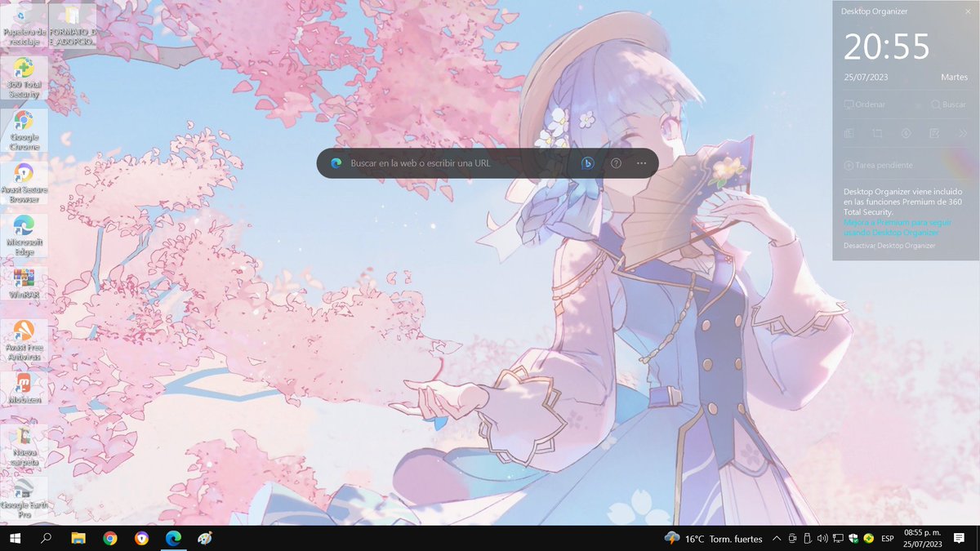The width and height of the screenshot is (980, 551).
Task: Open the Windows Start menu
Action: point(15,539)
